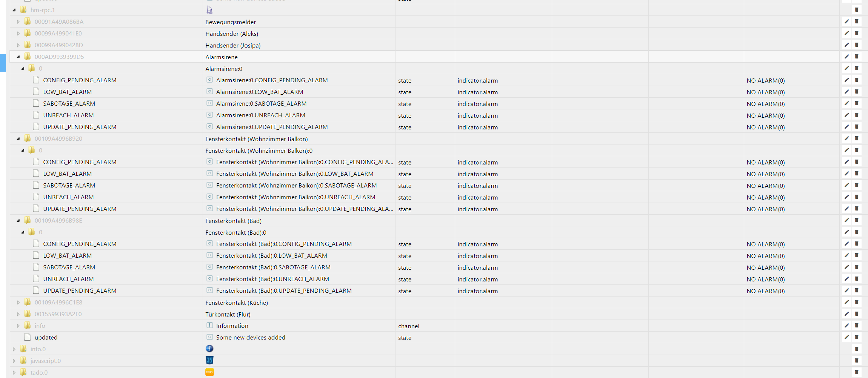This screenshot has height=378, width=868.
Task: Delete Türkontakt (Flur) device
Action: (857, 314)
